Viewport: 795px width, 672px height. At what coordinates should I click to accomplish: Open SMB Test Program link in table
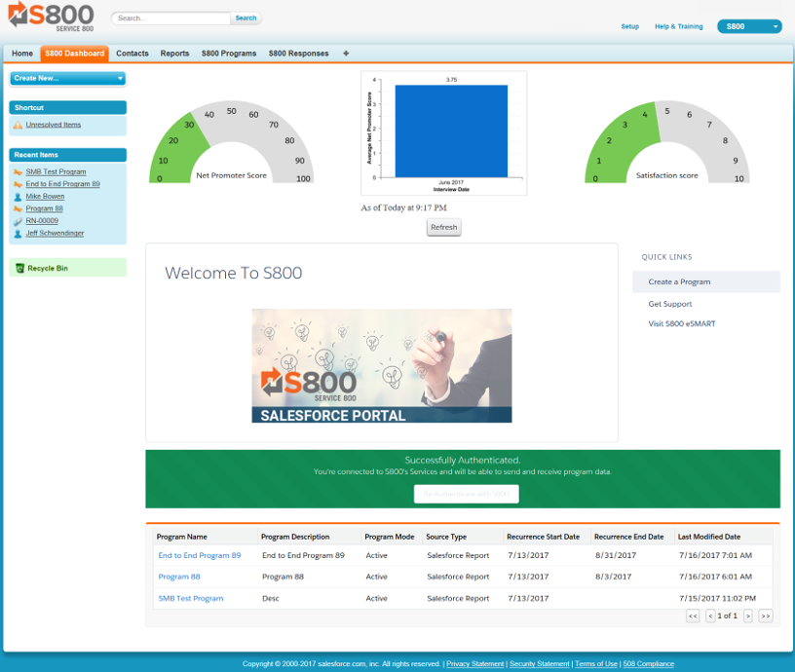tap(191, 599)
